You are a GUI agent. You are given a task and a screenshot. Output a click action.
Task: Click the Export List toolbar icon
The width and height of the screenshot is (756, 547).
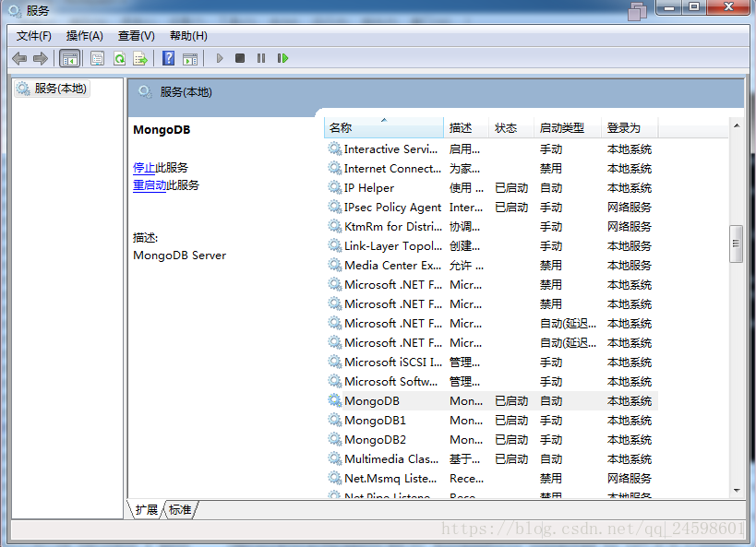coord(140,59)
